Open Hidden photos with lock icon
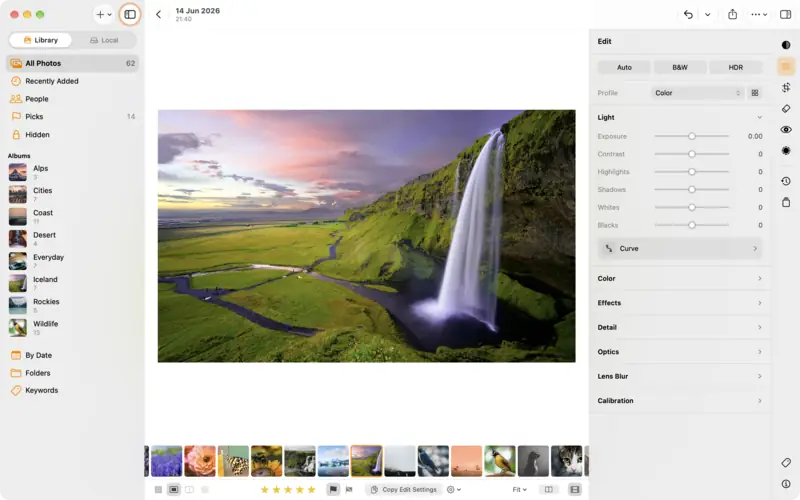The width and height of the screenshot is (800, 500). (72, 135)
